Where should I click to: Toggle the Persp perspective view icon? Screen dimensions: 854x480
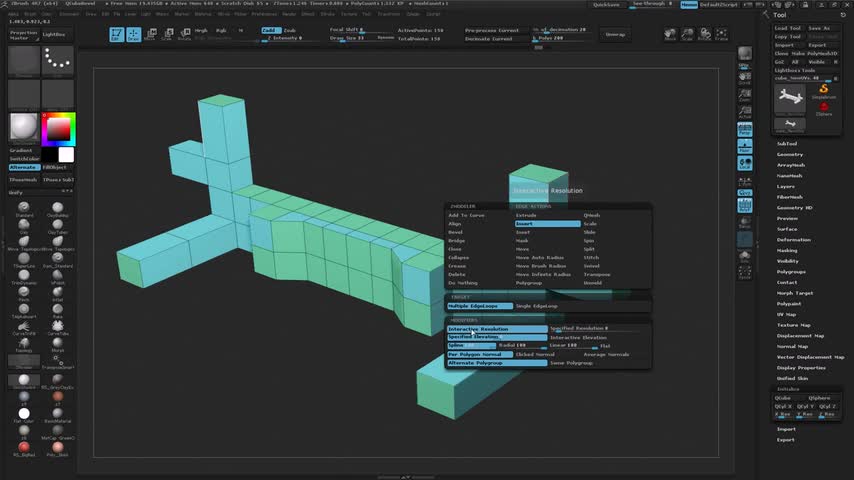(745, 129)
